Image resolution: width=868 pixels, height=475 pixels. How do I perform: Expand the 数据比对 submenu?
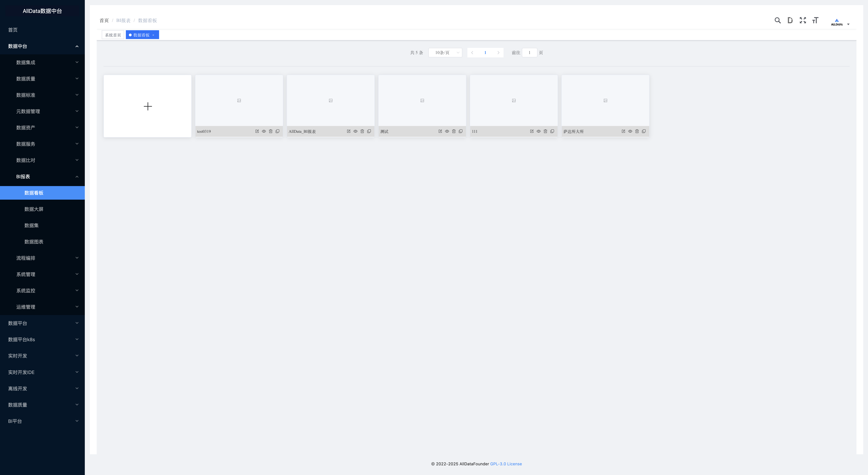pyautogui.click(x=42, y=160)
